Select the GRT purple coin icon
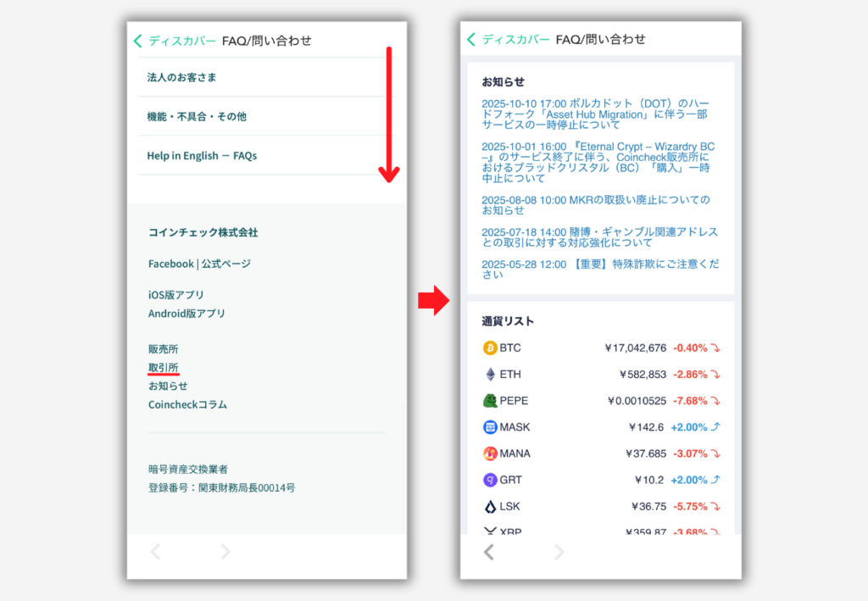Screen dimensions: 868x601 489,480
